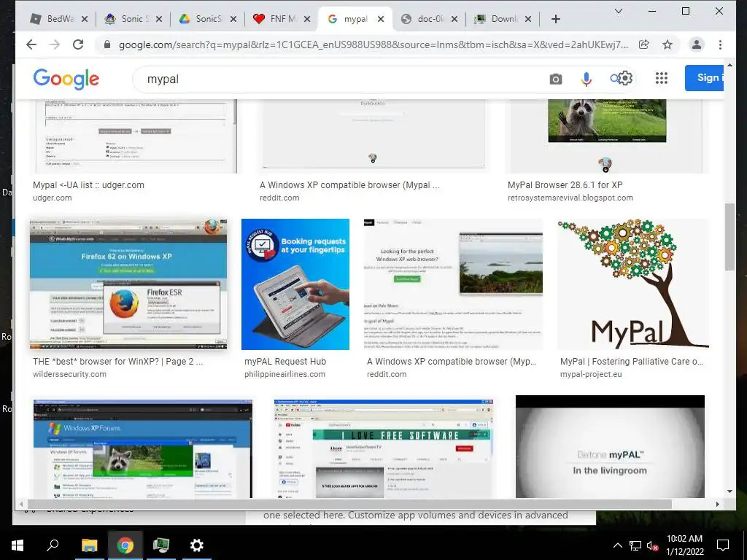Click the address bar URL
Screen dimensions: 747x560
(x=373, y=44)
